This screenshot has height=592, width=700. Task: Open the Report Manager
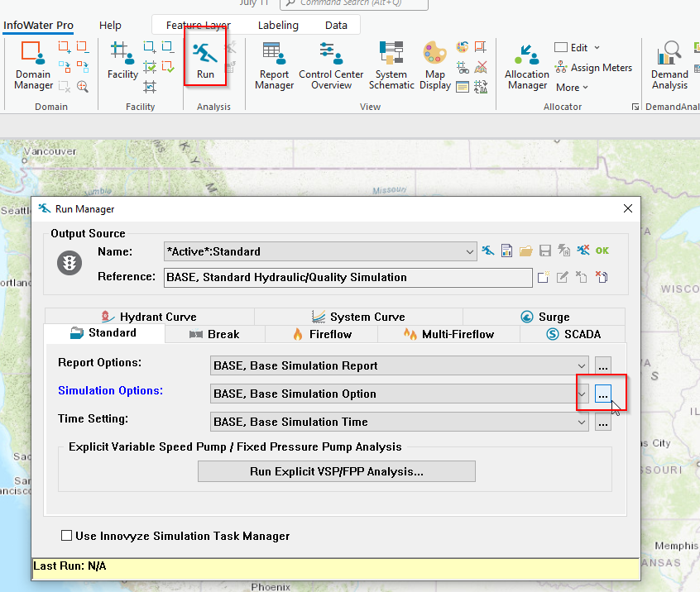tap(273, 66)
